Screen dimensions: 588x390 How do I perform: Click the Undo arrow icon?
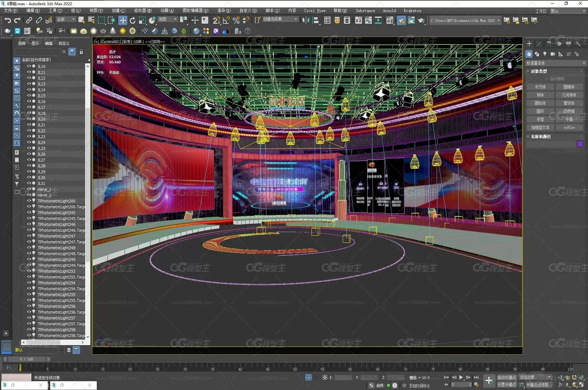tap(7, 20)
